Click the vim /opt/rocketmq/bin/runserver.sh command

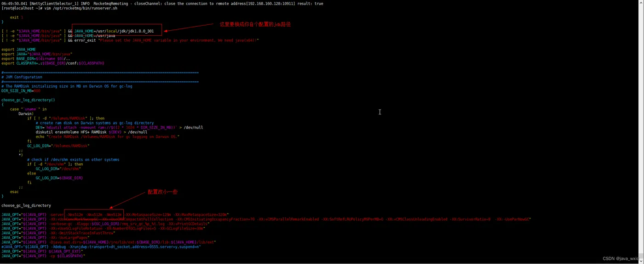(81, 8)
